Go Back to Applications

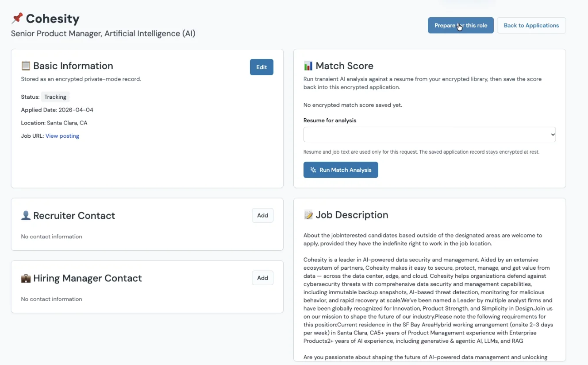tap(531, 25)
